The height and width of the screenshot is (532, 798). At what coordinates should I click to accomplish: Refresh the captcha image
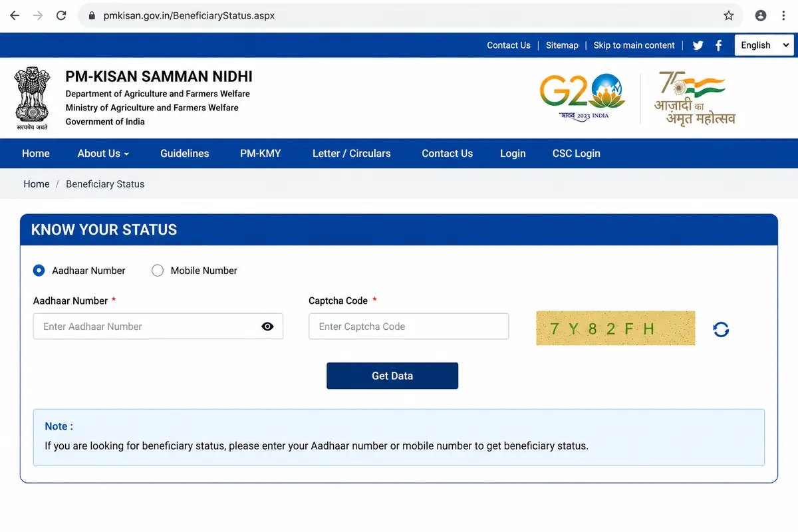tap(721, 329)
